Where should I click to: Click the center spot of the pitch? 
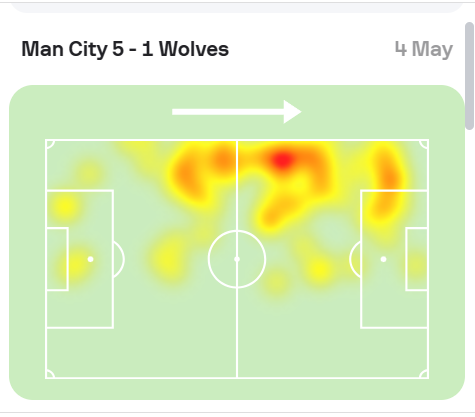click(237, 259)
